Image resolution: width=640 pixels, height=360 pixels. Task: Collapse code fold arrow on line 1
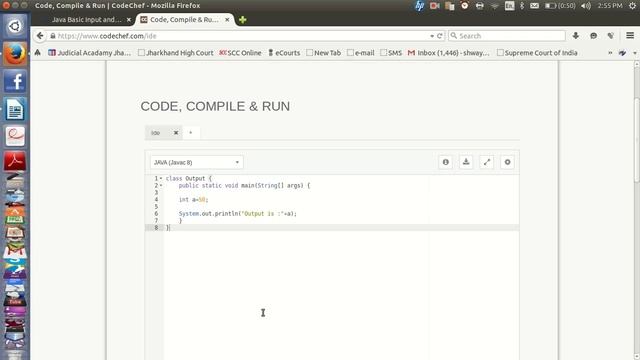161,178
